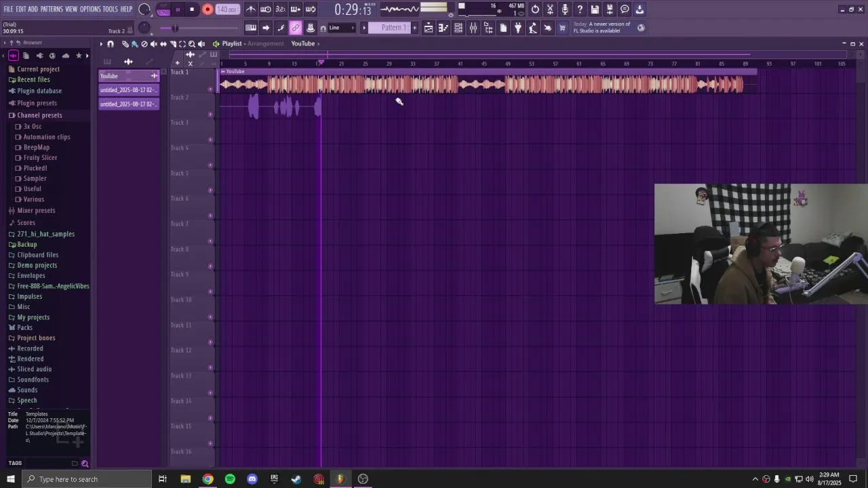
Task: Open the PATTERNS menu
Action: point(52,9)
